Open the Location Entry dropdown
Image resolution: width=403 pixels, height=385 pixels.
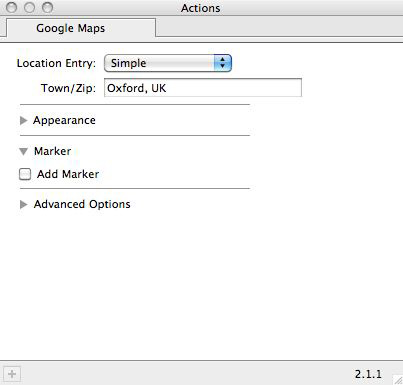click(x=168, y=63)
